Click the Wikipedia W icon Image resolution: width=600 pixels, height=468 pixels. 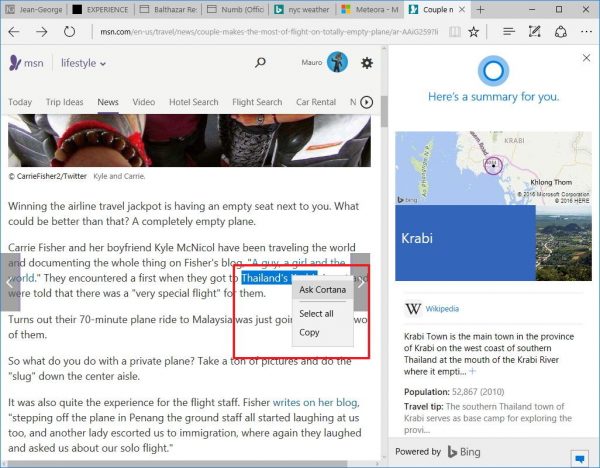click(413, 309)
